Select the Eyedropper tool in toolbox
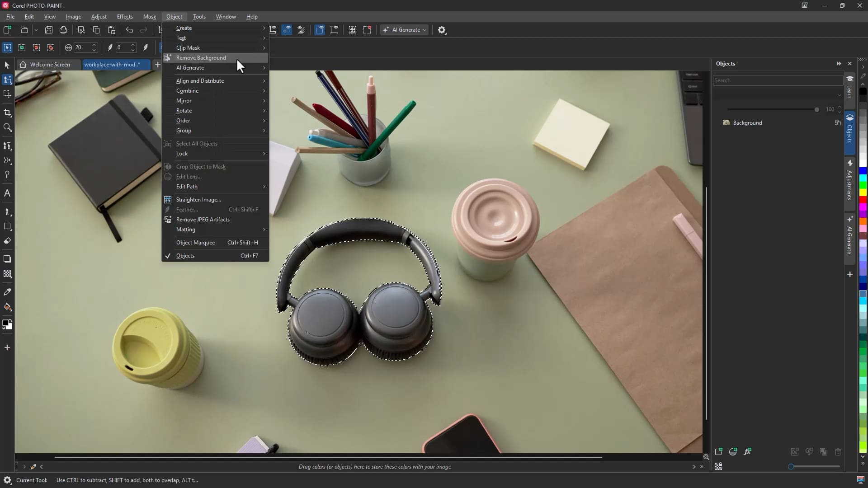The image size is (868, 488). [x=7, y=292]
